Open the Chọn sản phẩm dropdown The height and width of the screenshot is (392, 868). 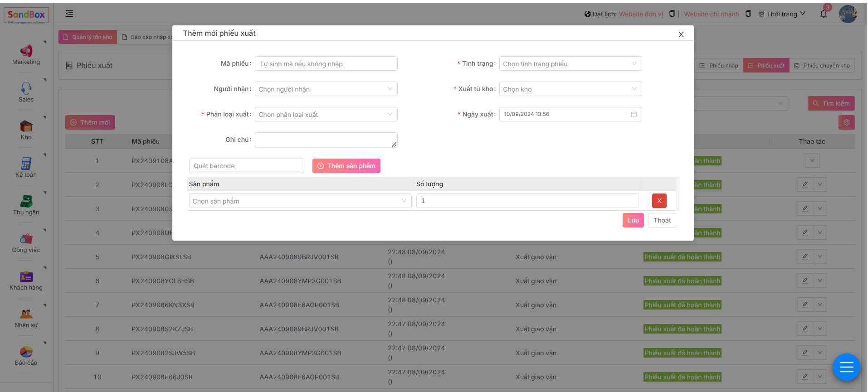tap(300, 201)
